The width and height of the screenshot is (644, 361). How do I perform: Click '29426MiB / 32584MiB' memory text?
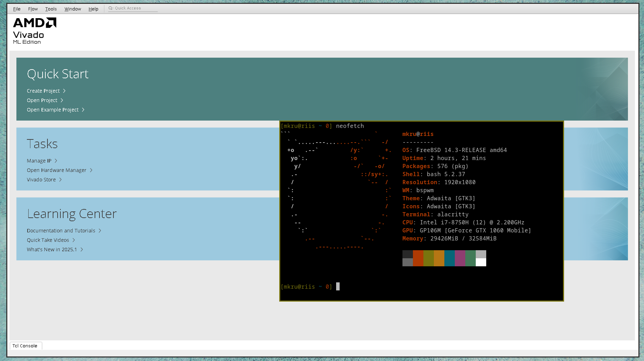tap(463, 238)
